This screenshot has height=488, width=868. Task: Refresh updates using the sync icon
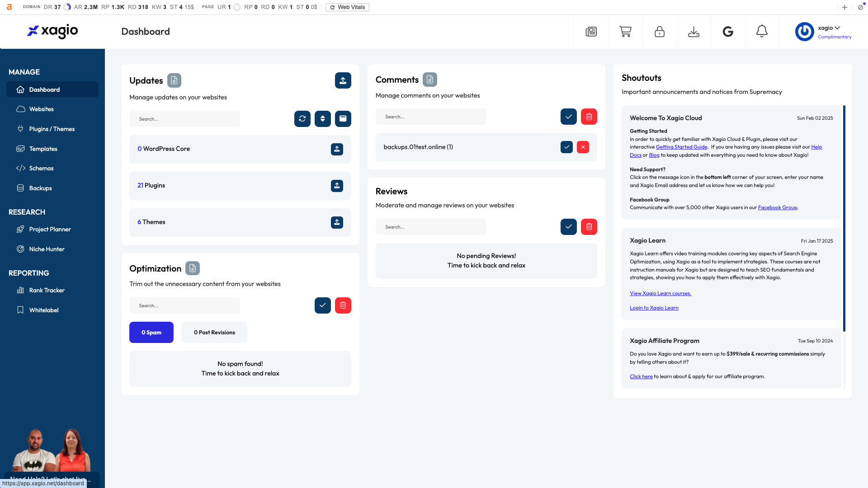coord(302,119)
